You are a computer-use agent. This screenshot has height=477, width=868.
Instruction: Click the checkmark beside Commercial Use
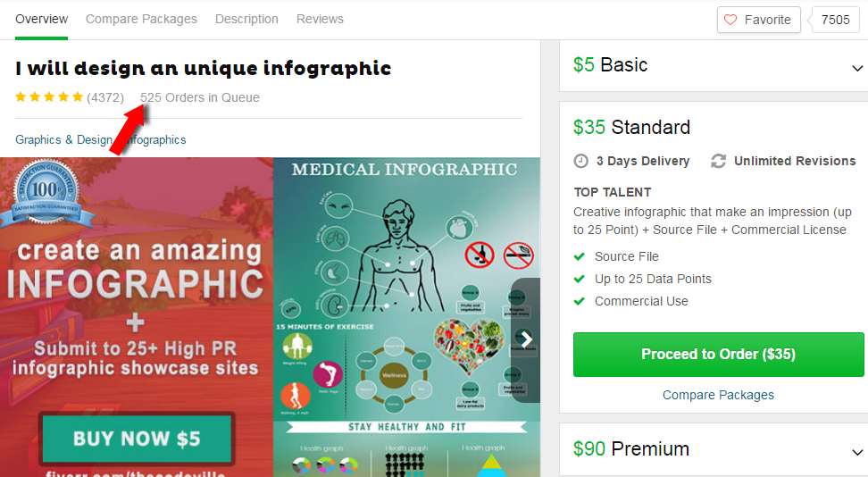pos(579,301)
